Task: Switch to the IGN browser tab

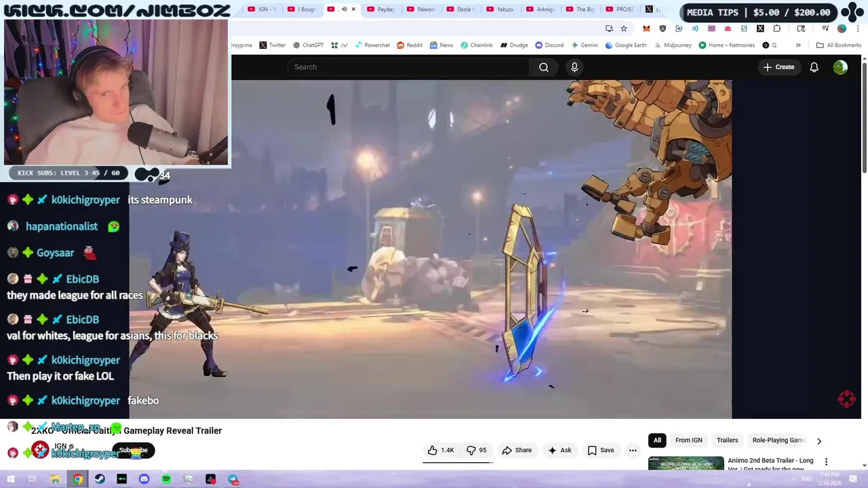Action: [x=262, y=9]
